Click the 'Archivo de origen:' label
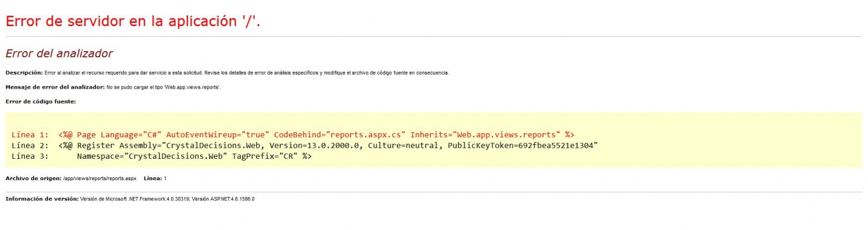This screenshot has width=868, height=230. click(33, 178)
